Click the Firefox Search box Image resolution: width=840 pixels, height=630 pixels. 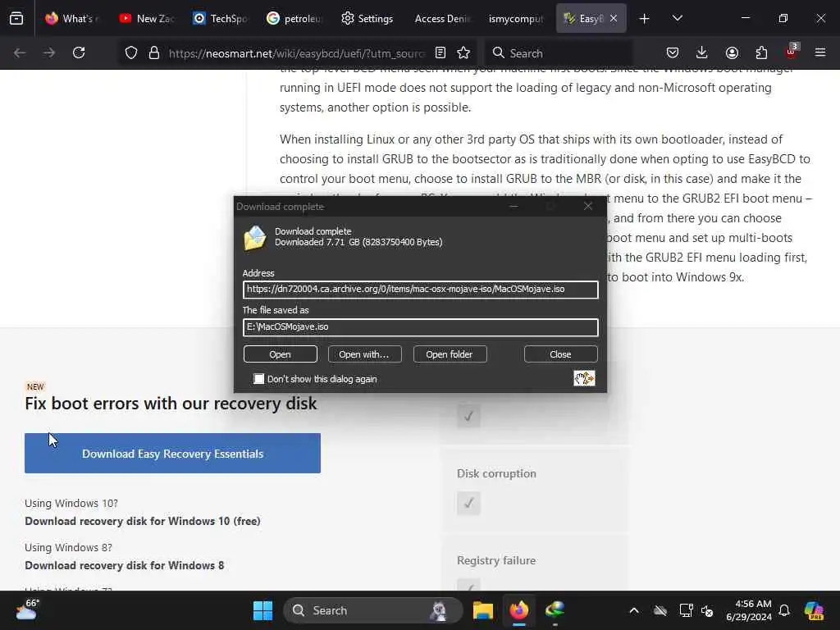559,53
